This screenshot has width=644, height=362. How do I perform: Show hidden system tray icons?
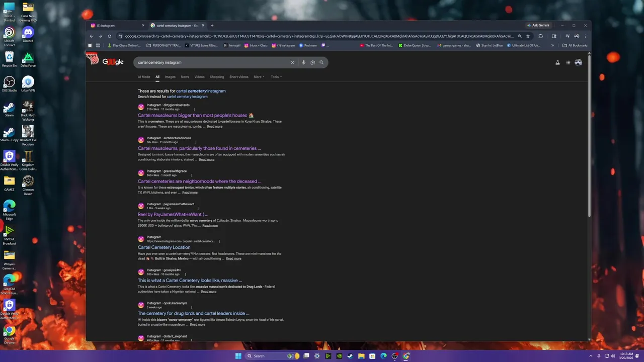click(x=591, y=356)
